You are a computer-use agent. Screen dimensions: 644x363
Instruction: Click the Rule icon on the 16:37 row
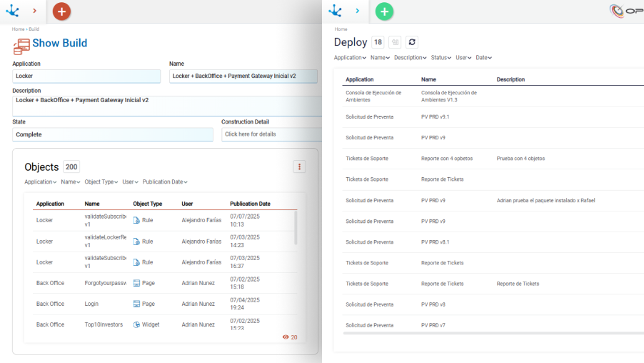pyautogui.click(x=136, y=262)
